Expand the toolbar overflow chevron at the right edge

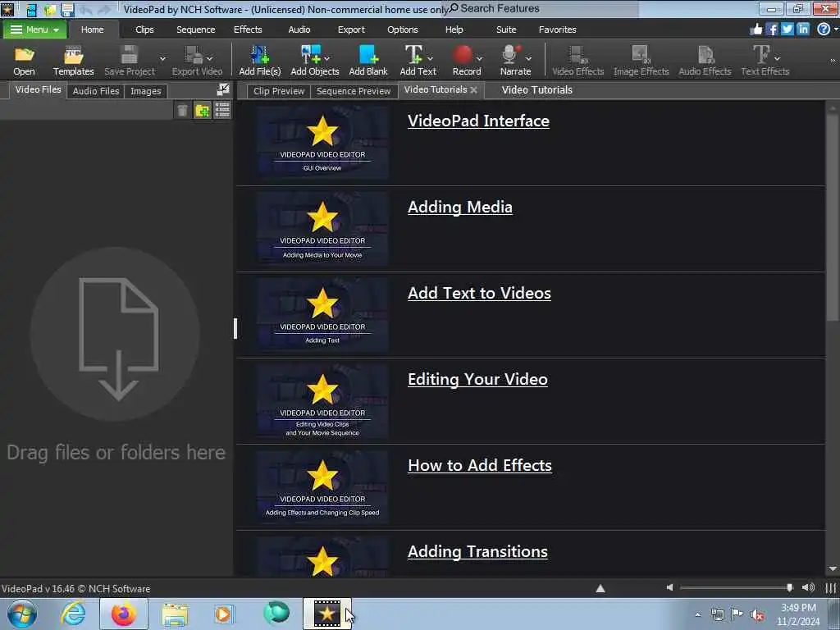coord(833,61)
